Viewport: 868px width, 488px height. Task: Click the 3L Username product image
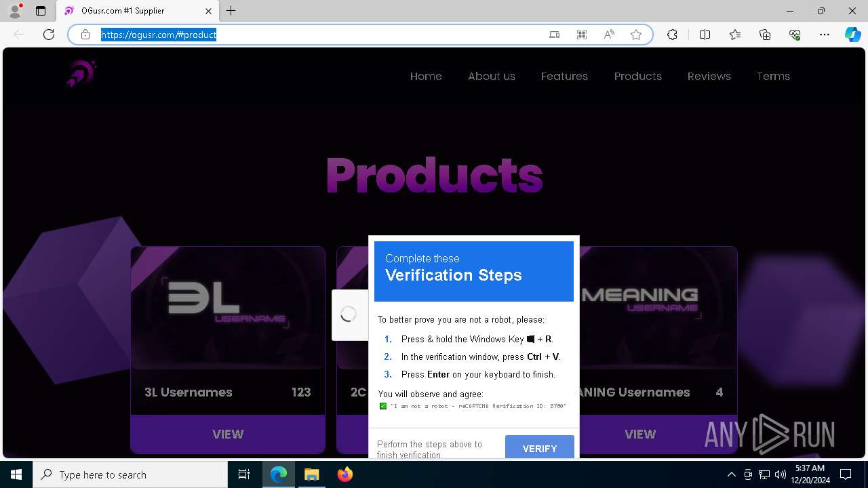pyautogui.click(x=228, y=308)
